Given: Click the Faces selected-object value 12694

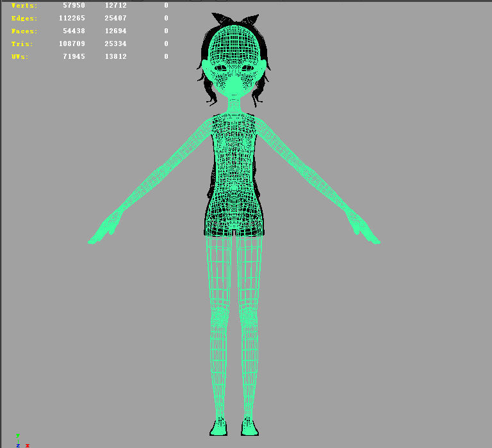Looking at the screenshot, I should click(x=115, y=31).
